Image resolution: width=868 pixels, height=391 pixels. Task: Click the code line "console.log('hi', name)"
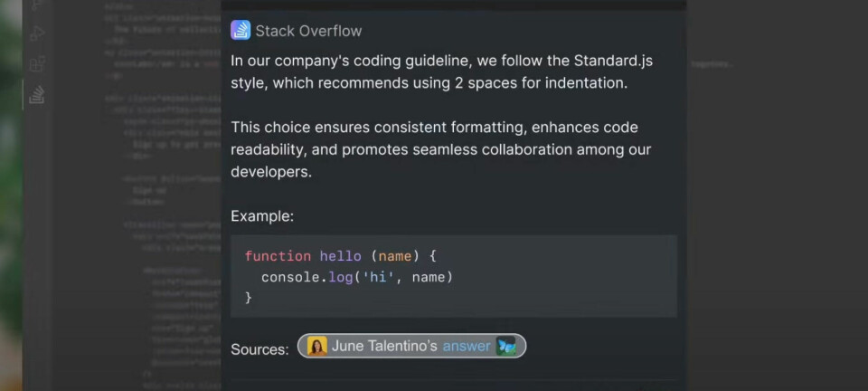(x=357, y=277)
